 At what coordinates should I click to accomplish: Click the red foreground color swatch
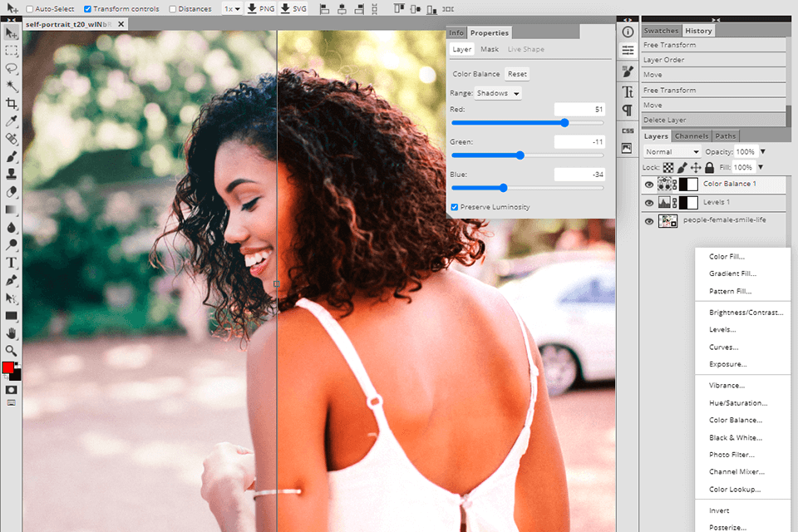point(9,367)
